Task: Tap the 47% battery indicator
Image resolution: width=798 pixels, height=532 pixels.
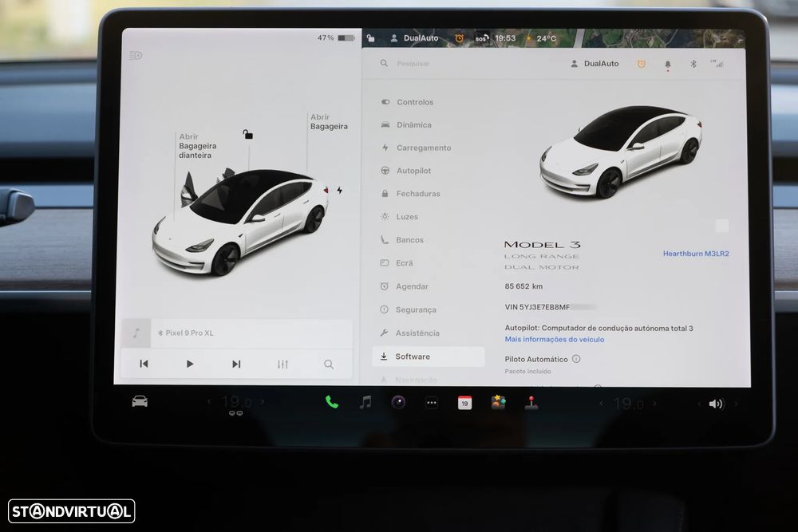Action: pyautogui.click(x=336, y=37)
